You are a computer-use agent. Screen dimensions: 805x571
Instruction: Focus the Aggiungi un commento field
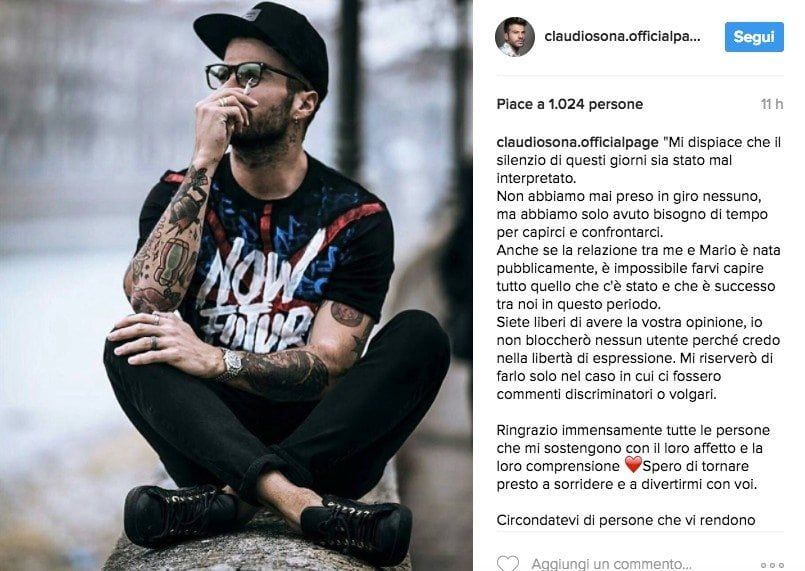pyautogui.click(x=611, y=564)
